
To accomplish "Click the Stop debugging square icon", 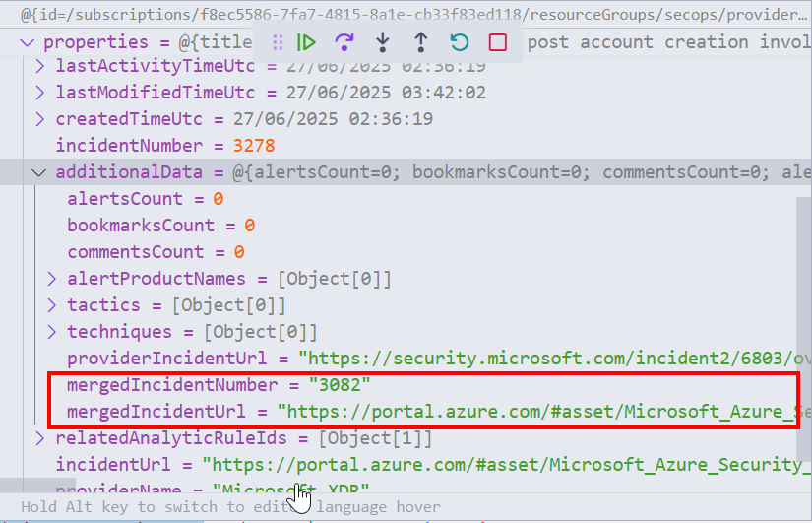I will click(498, 42).
